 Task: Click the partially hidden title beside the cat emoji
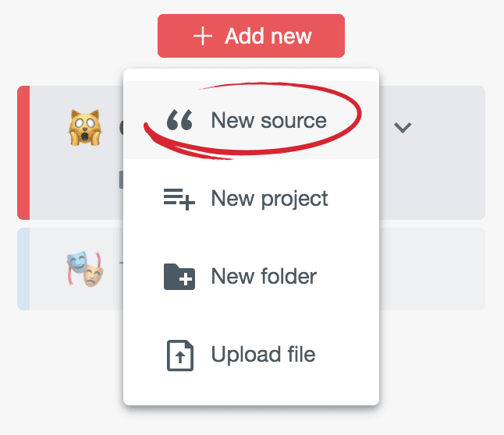[121, 127]
